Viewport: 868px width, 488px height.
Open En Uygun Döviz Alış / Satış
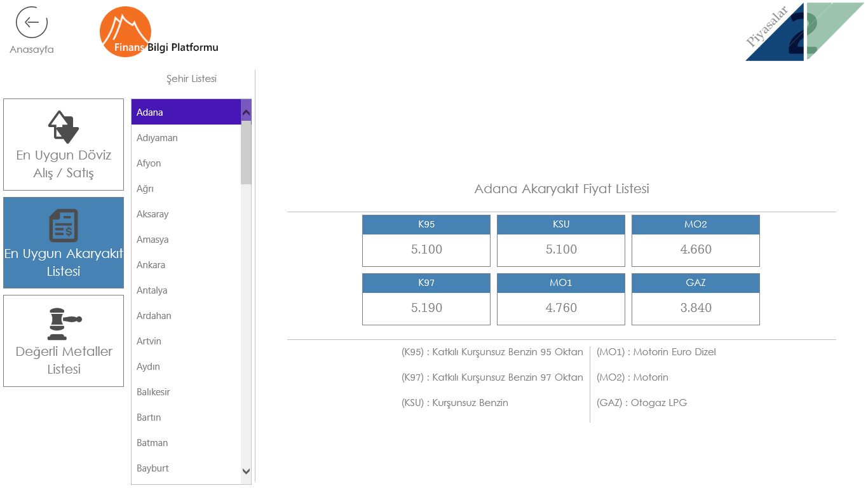click(64, 145)
